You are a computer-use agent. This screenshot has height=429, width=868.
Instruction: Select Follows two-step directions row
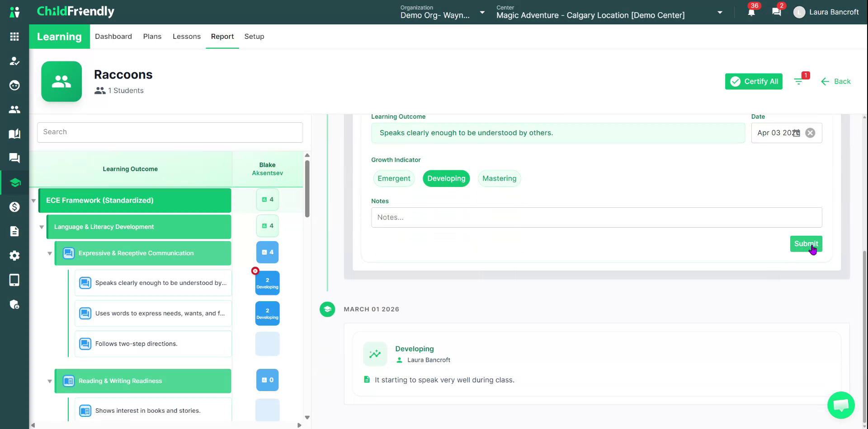(x=153, y=344)
